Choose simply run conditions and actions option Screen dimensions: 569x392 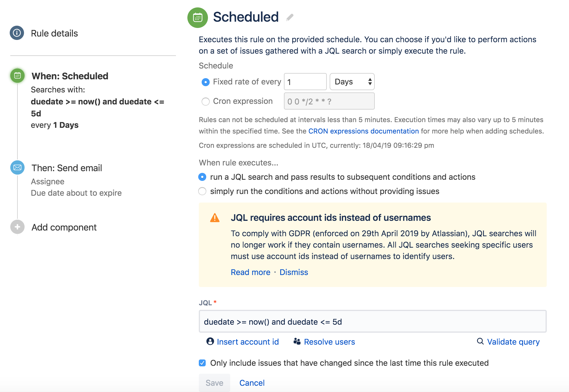(x=203, y=191)
